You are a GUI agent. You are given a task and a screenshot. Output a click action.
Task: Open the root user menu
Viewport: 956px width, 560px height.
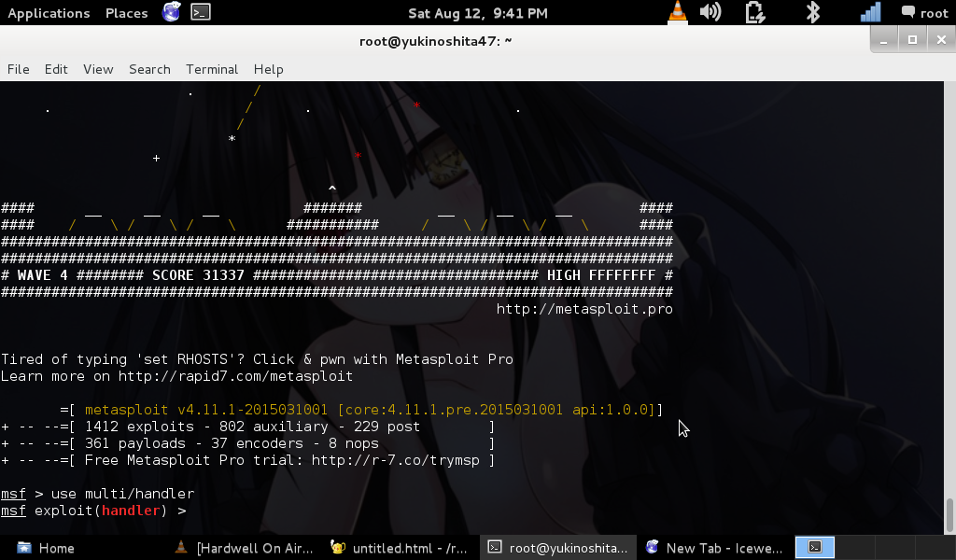pyautogui.click(x=925, y=13)
